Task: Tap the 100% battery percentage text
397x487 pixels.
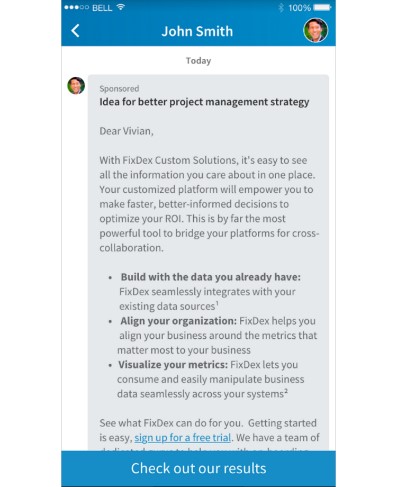Action: tap(299, 8)
